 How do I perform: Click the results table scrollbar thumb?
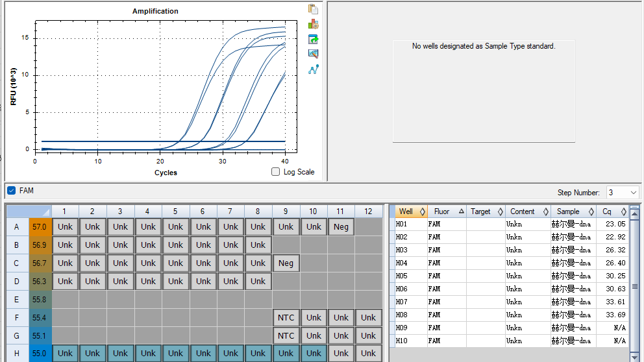click(634, 286)
